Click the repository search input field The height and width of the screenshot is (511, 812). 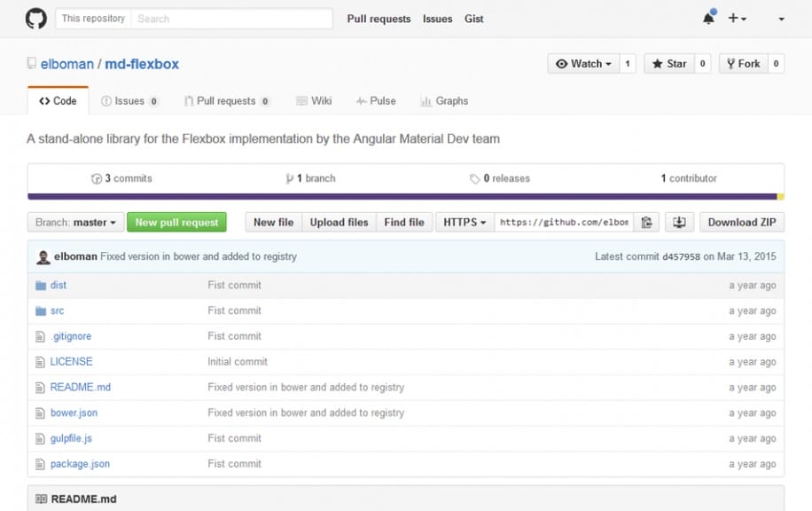pos(232,18)
